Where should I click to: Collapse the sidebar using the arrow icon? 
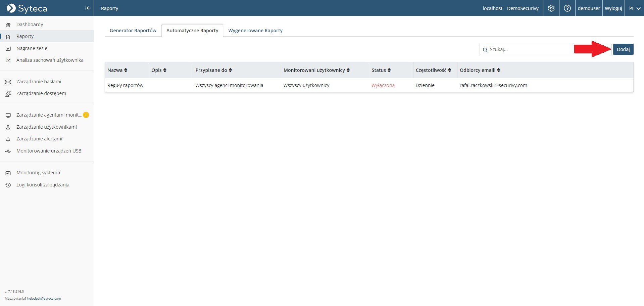click(88, 8)
